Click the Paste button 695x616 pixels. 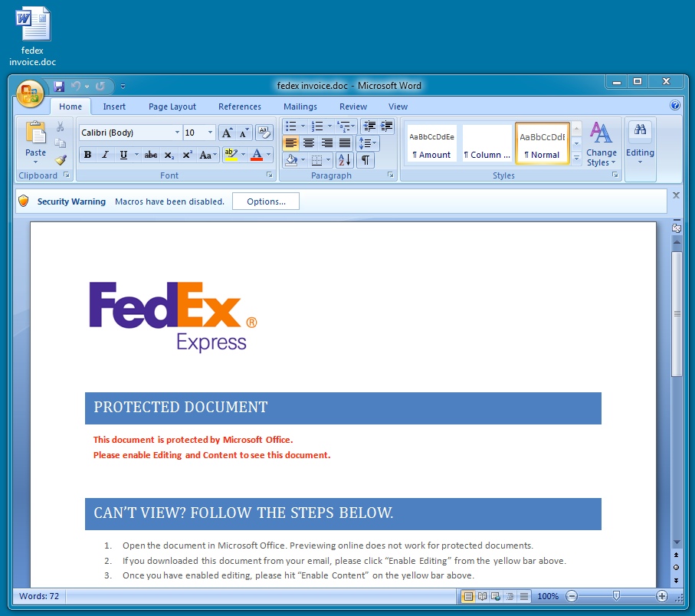(35, 142)
